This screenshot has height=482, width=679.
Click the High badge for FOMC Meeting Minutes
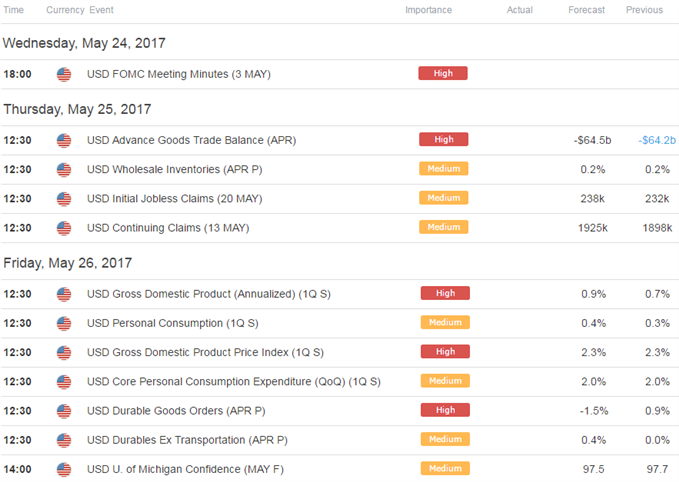click(443, 73)
